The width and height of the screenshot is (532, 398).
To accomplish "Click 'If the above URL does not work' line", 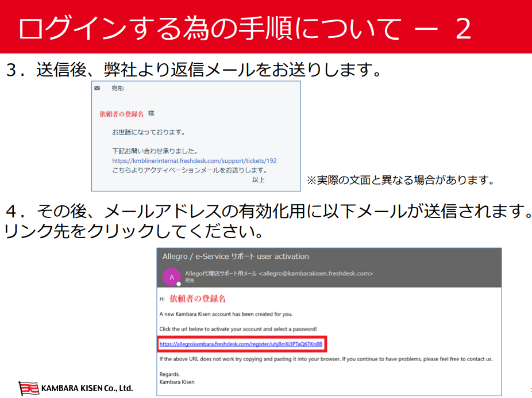I will [326, 359].
